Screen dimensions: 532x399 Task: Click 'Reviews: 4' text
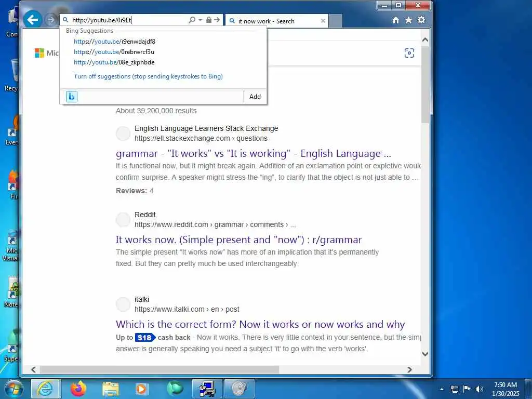pos(135,191)
